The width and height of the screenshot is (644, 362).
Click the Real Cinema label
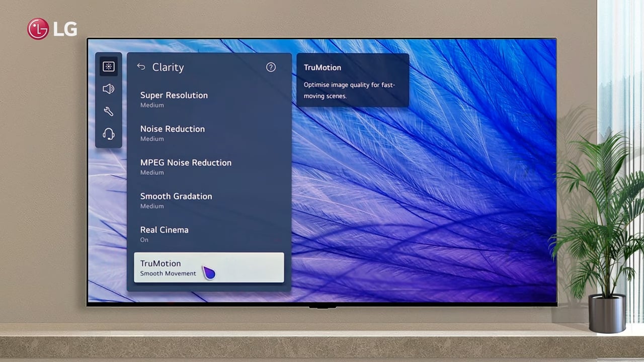coord(165,230)
